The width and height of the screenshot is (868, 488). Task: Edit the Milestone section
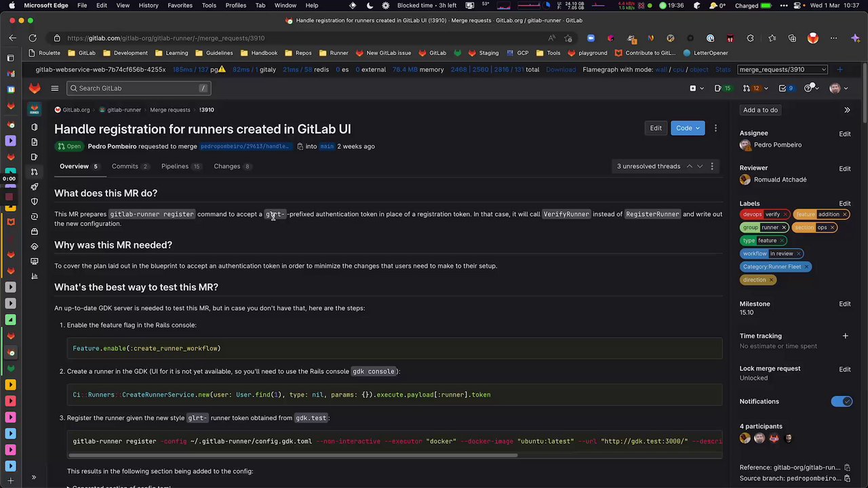[845, 304]
